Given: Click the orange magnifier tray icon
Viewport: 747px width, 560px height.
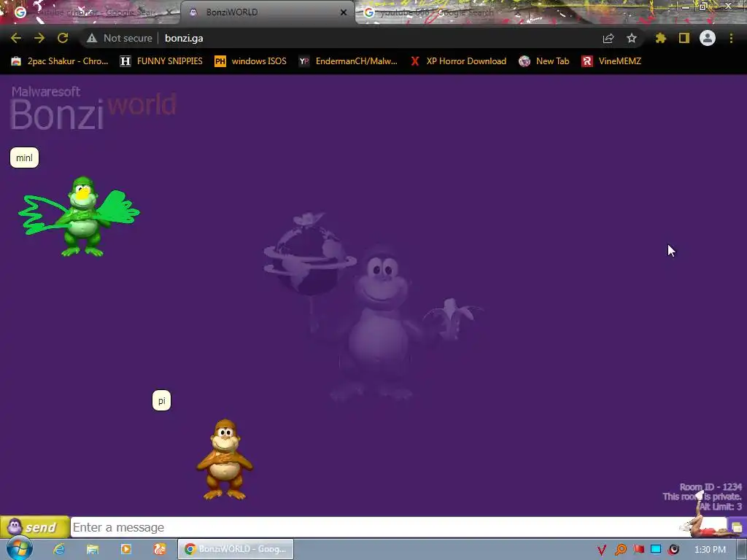Looking at the screenshot, I should point(620,550).
